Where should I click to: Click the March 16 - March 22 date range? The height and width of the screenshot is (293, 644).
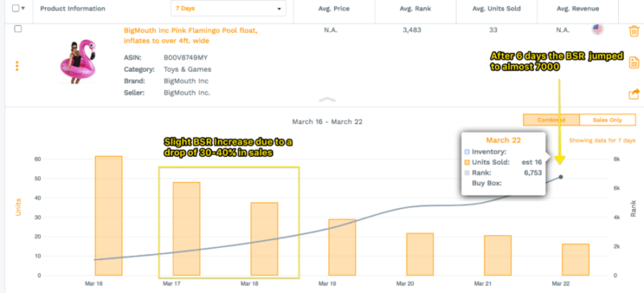327,122
